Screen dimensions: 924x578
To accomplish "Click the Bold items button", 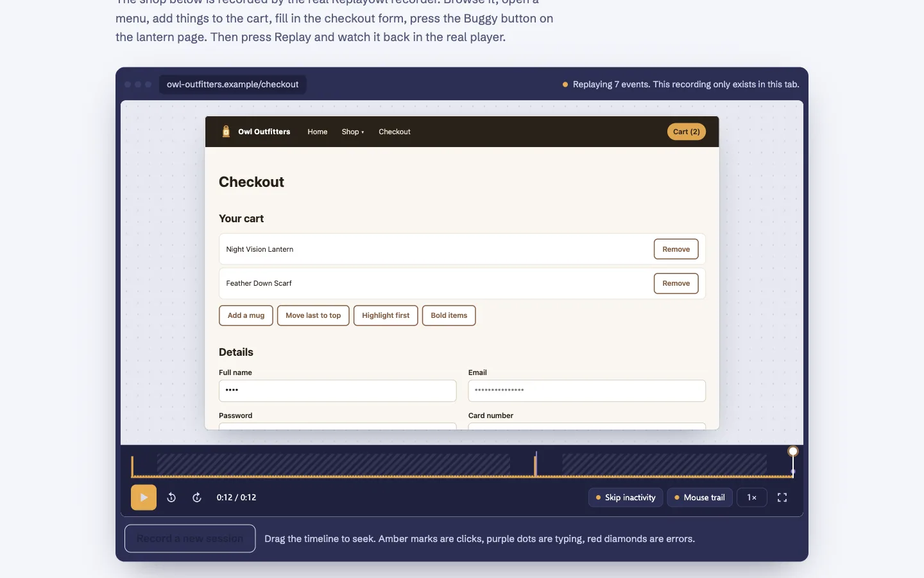I will (449, 315).
